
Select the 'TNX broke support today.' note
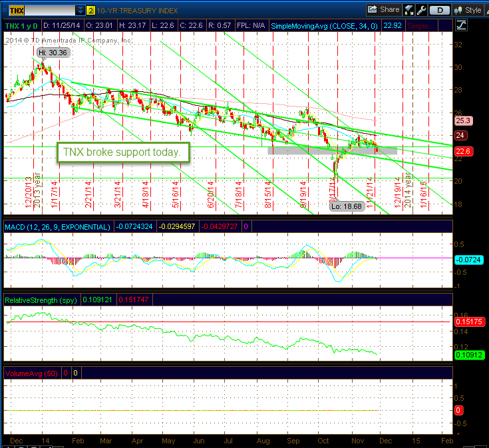click(123, 152)
